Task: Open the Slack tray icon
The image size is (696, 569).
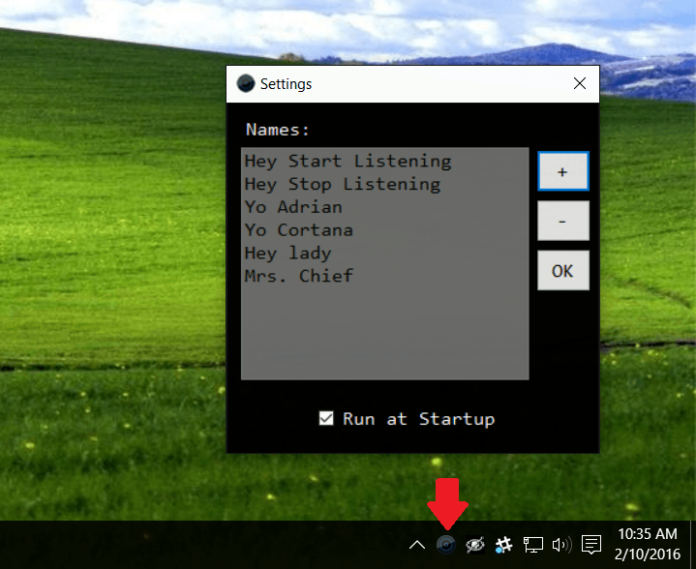Action: pyautogui.click(x=504, y=545)
